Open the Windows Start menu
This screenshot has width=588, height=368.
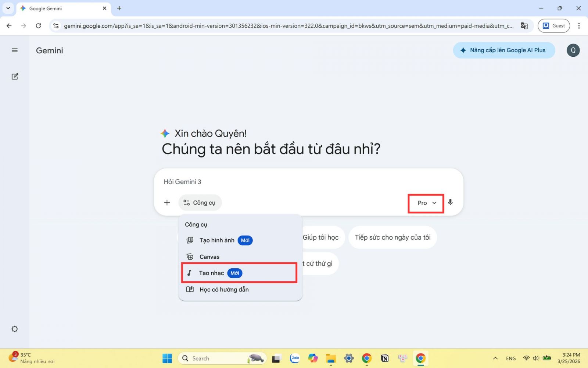tap(167, 358)
